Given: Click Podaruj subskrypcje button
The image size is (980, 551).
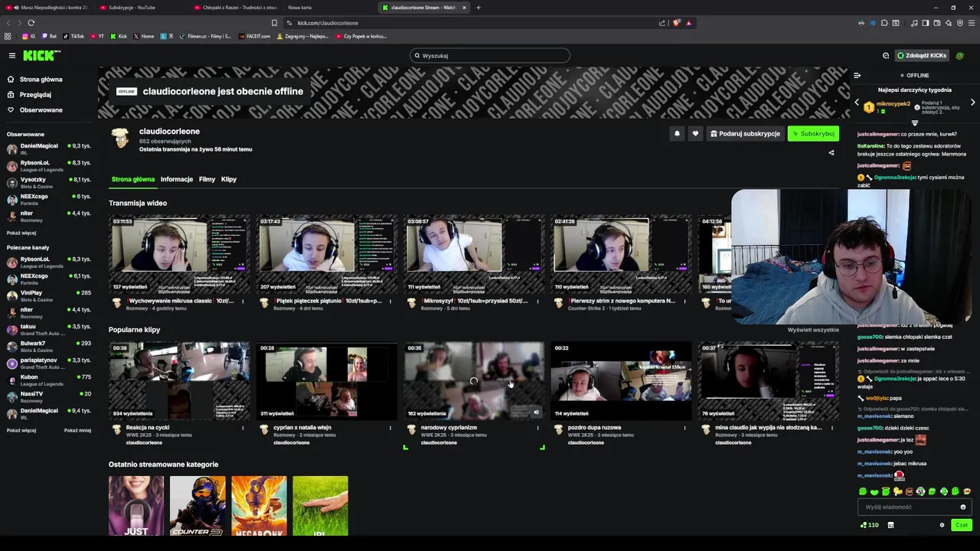Looking at the screenshot, I should tap(746, 133).
